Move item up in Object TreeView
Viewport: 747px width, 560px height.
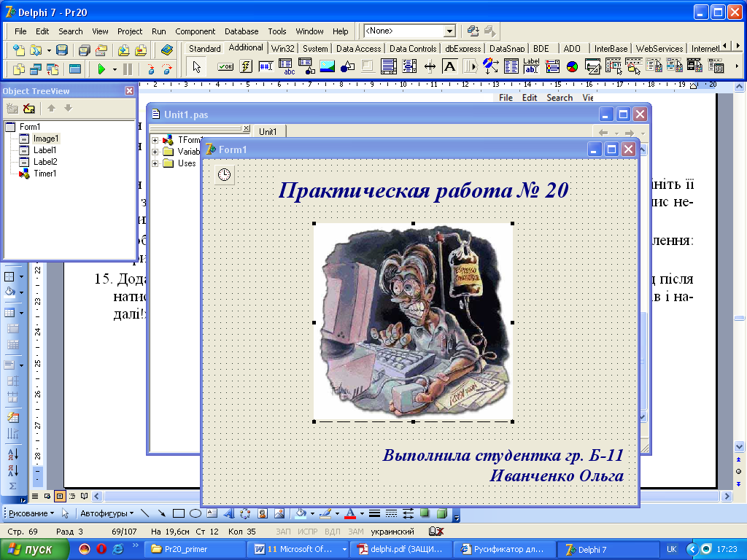pos(52,109)
